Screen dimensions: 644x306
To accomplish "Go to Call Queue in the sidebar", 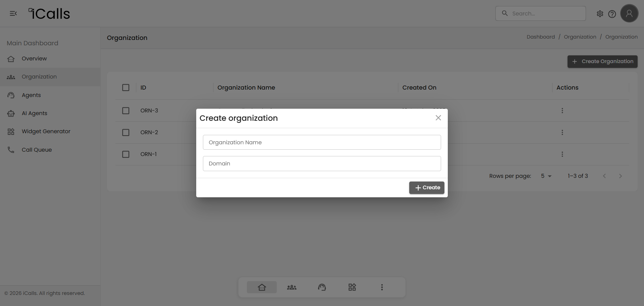I will pyautogui.click(x=37, y=150).
